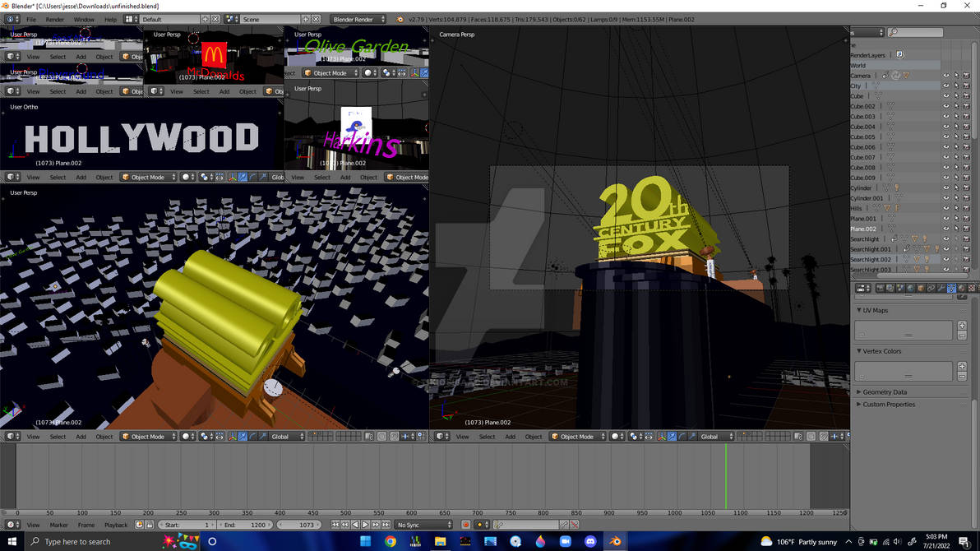Viewport: 980px width, 551px height.
Task: Open the Window menu
Action: coord(84,20)
